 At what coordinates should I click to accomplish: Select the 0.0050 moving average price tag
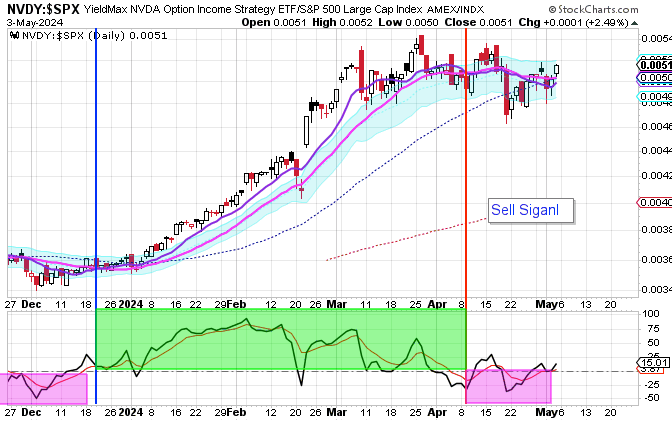pos(653,77)
